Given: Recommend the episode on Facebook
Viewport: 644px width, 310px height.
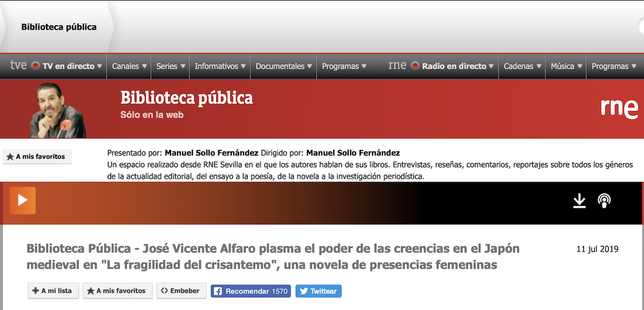Looking at the screenshot, I should pos(251,291).
